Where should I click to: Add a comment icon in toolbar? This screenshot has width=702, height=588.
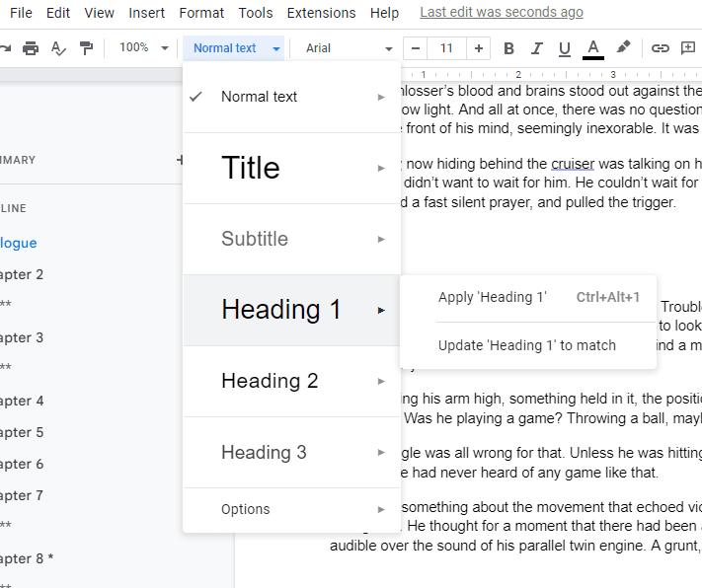687,47
